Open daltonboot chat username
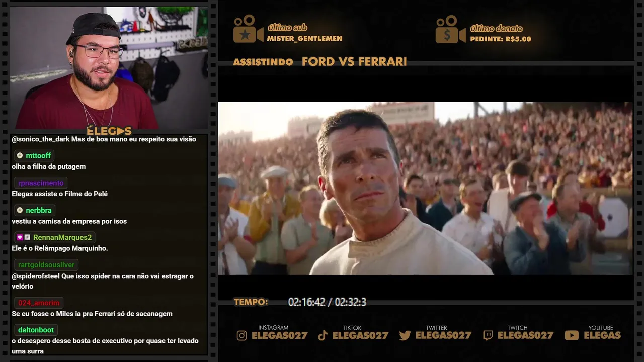The width and height of the screenshot is (644, 362). pos(36,330)
